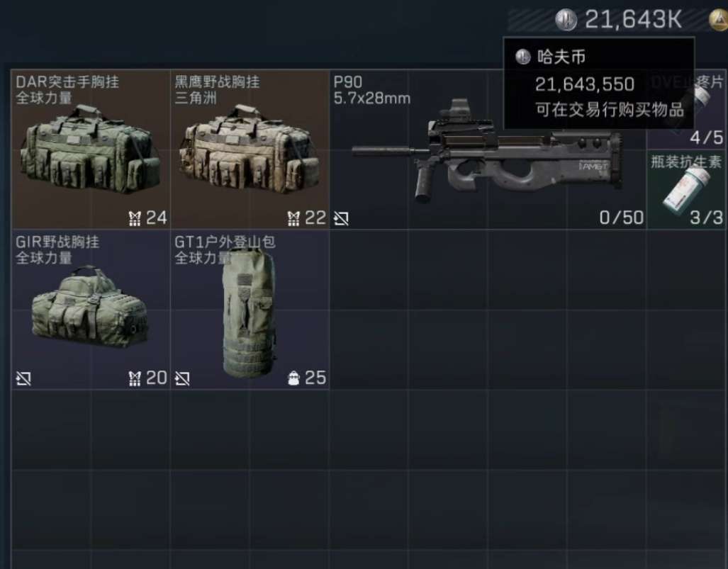Click the gold currency icon at top-right edge
Image resolution: width=728 pixels, height=569 pixels.
pos(719,20)
